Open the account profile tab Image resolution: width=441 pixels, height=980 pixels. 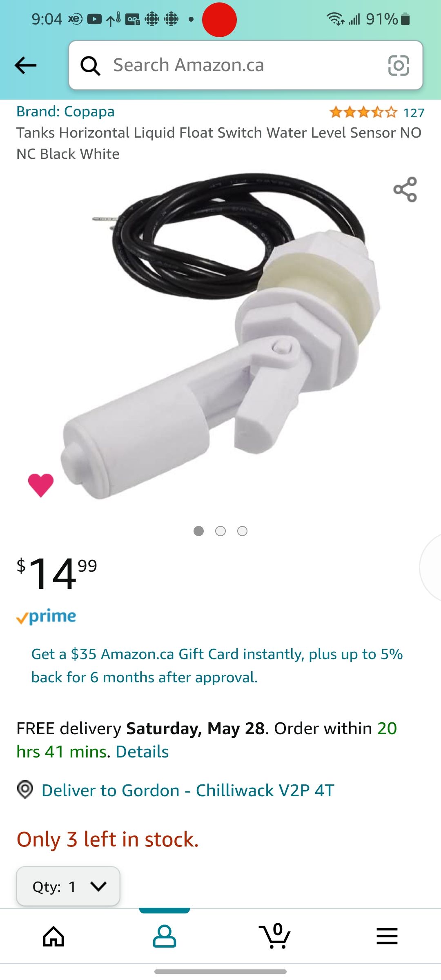[165, 936]
